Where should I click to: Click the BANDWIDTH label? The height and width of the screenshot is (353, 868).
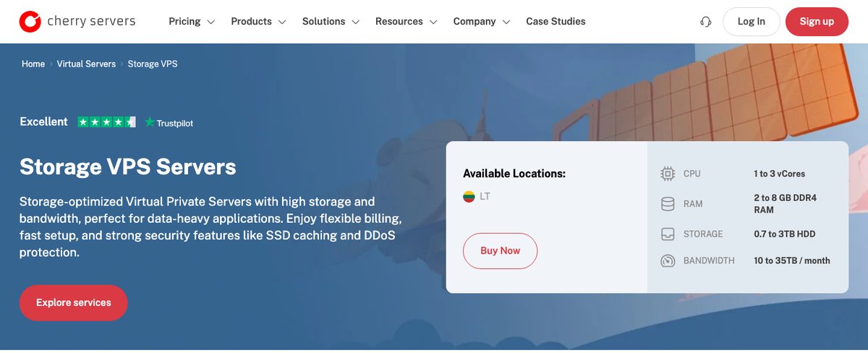(x=709, y=260)
